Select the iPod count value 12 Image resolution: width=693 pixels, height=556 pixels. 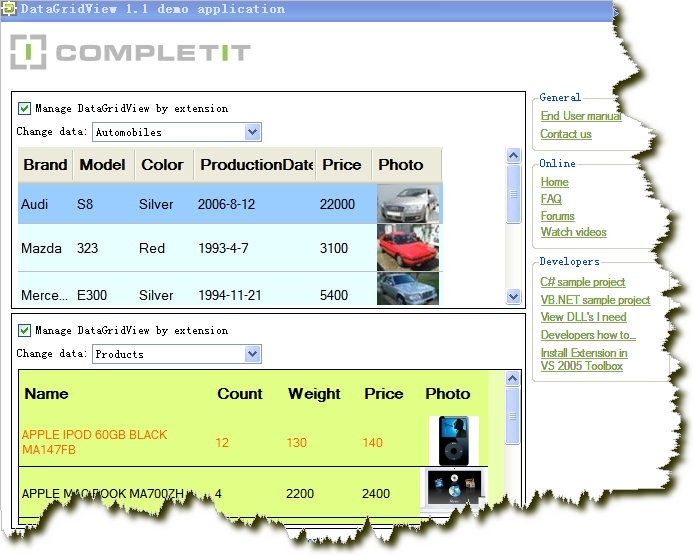point(222,442)
